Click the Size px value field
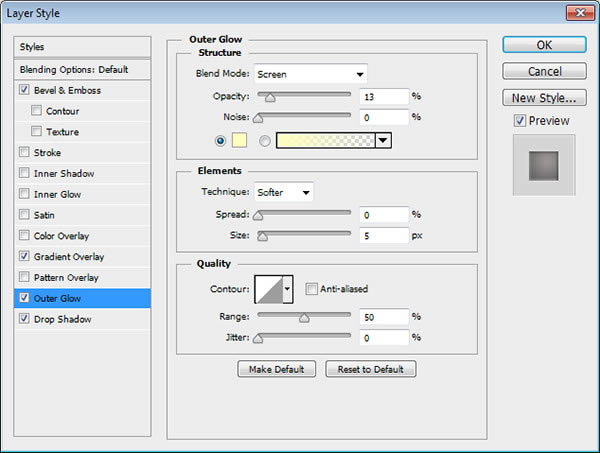600x453 pixels. pos(384,235)
